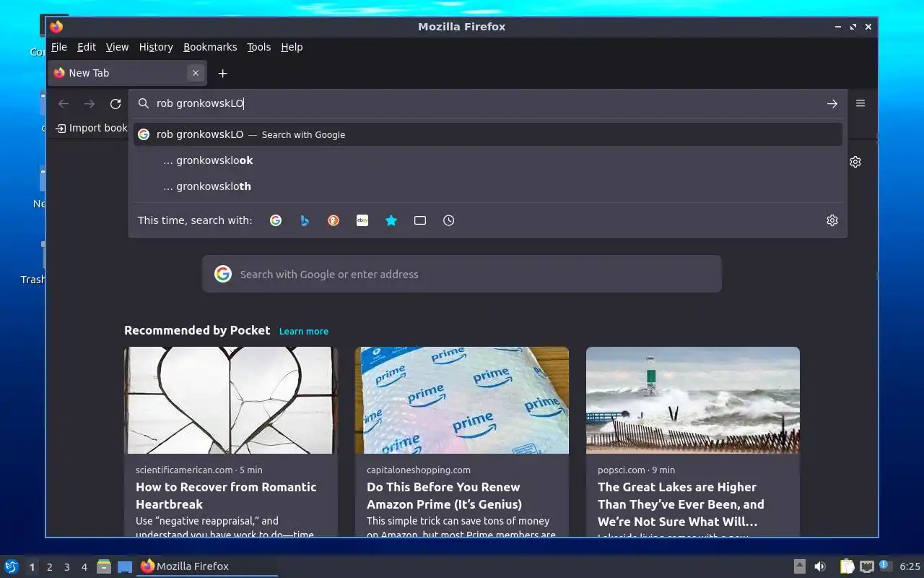Open the Firefox hamburger application menu
924x578 pixels.
860,103
